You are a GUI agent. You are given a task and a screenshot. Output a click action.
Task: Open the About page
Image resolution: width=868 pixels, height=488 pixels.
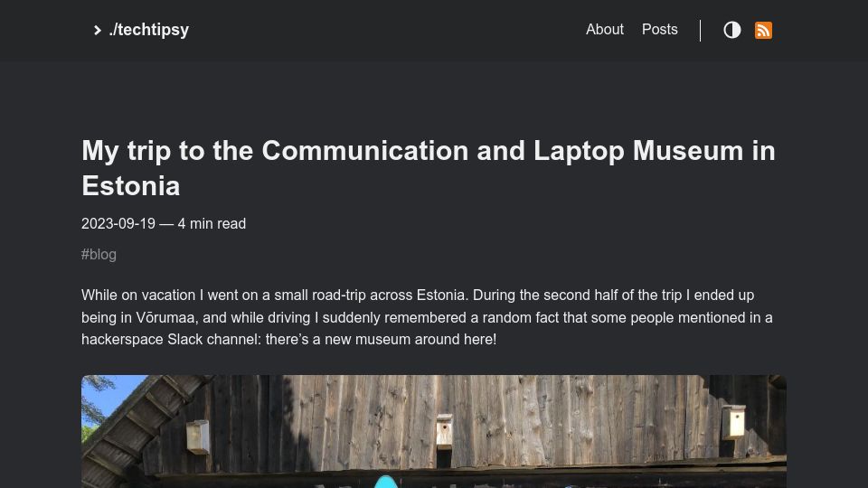coord(605,29)
